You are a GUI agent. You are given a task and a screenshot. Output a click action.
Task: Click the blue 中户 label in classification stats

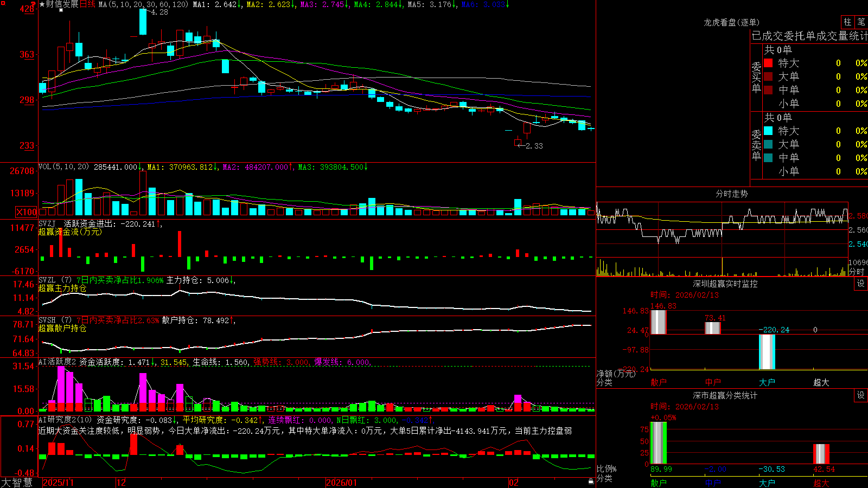coord(712,483)
